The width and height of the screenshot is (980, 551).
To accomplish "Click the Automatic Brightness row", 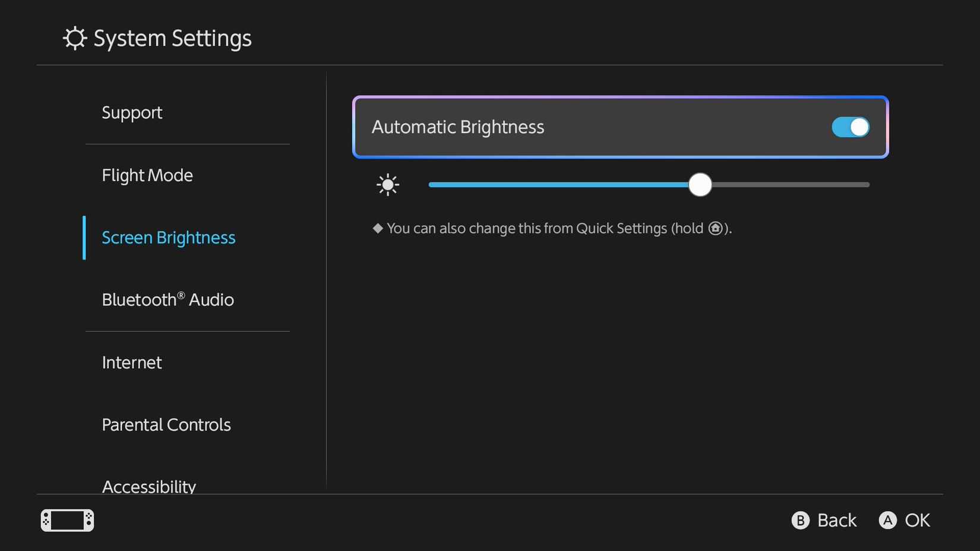I will [x=621, y=127].
